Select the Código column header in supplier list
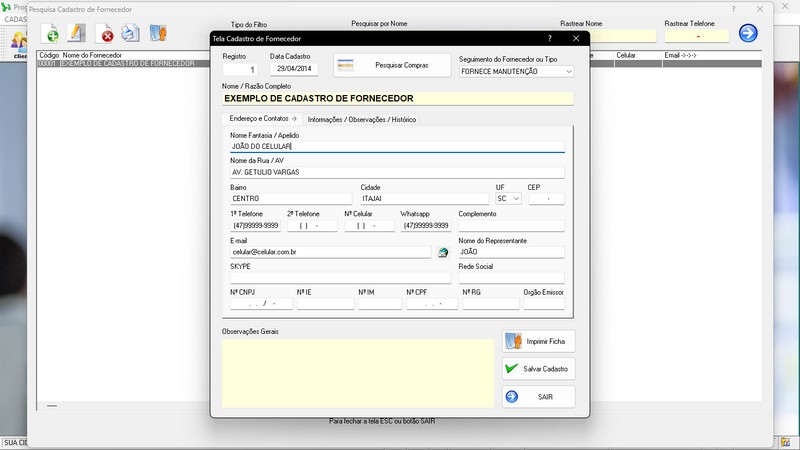Image resolution: width=800 pixels, height=450 pixels. click(x=49, y=55)
